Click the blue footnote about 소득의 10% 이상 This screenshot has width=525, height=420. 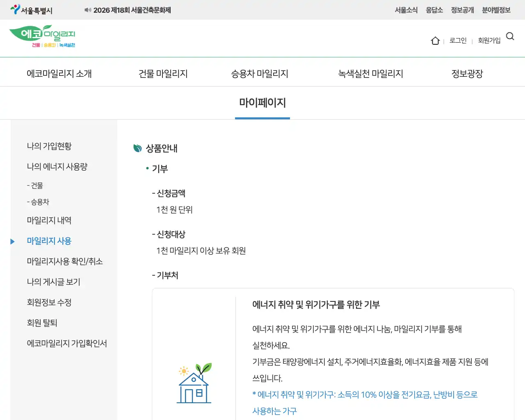coord(365,403)
